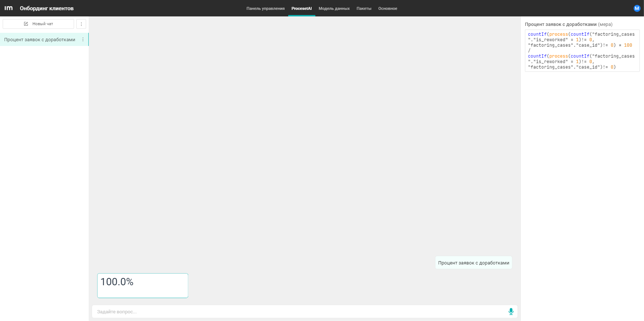Open the user avatar M menu
The image size is (644, 321).
[637, 8]
